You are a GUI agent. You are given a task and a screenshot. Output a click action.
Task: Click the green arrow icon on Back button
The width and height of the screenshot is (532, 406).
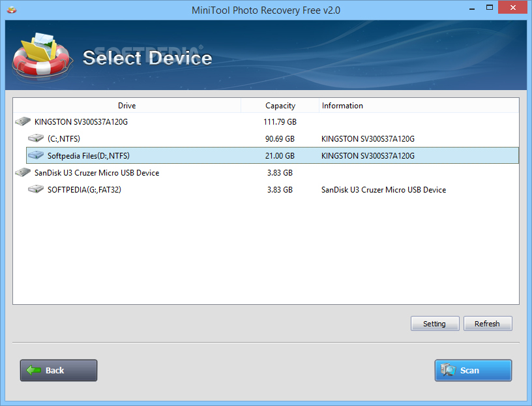click(34, 370)
